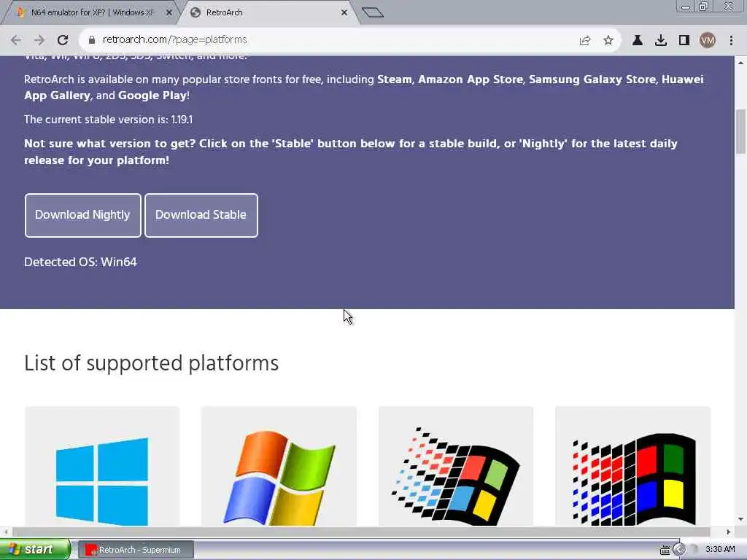Image resolution: width=747 pixels, height=560 pixels.
Task: Go back to the previous page
Action: pos(16,40)
